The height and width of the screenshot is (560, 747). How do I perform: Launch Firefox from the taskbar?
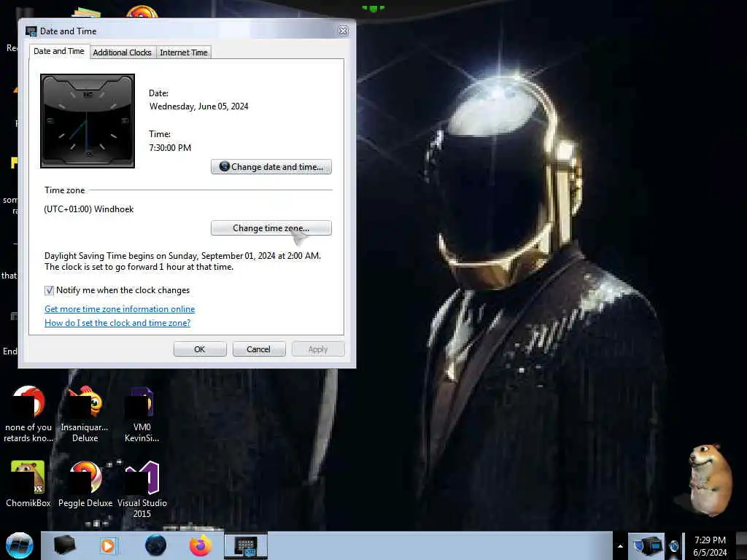(x=201, y=545)
